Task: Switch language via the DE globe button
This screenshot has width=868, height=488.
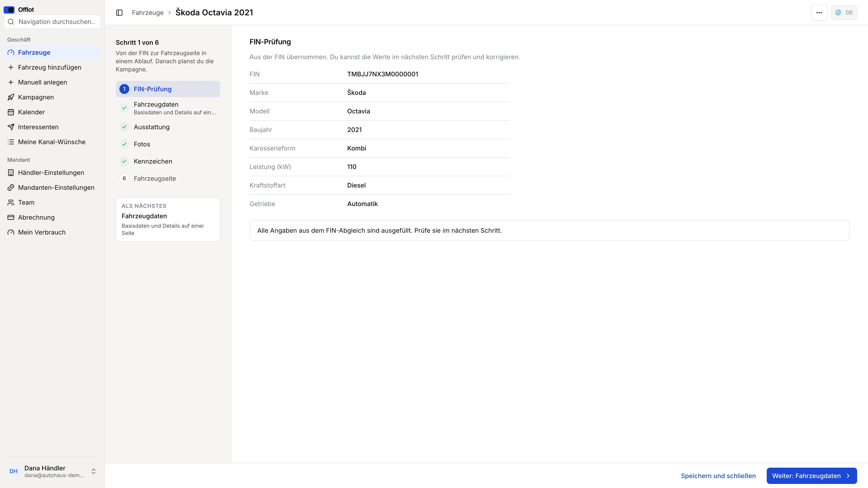Action: click(x=844, y=12)
